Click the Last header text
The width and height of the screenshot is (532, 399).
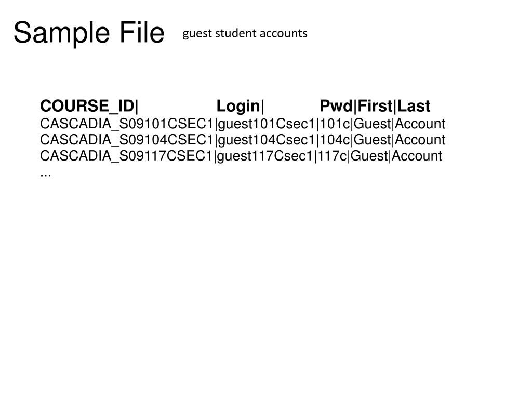click(x=414, y=106)
